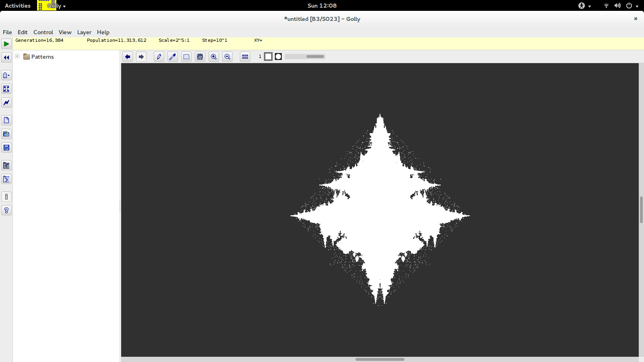Image resolution: width=644 pixels, height=362 pixels.
Task: Activate the hand Move tool
Action: 200,57
